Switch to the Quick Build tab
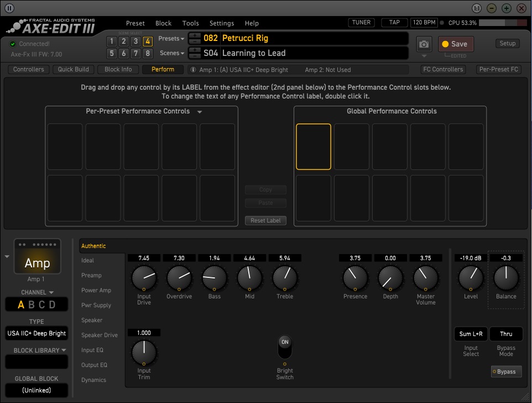 click(x=74, y=69)
